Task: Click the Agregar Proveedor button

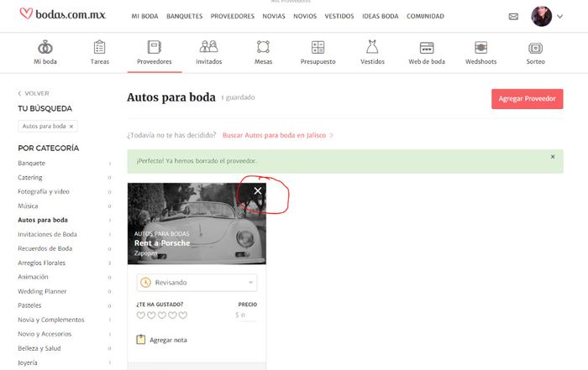Action: pos(528,99)
